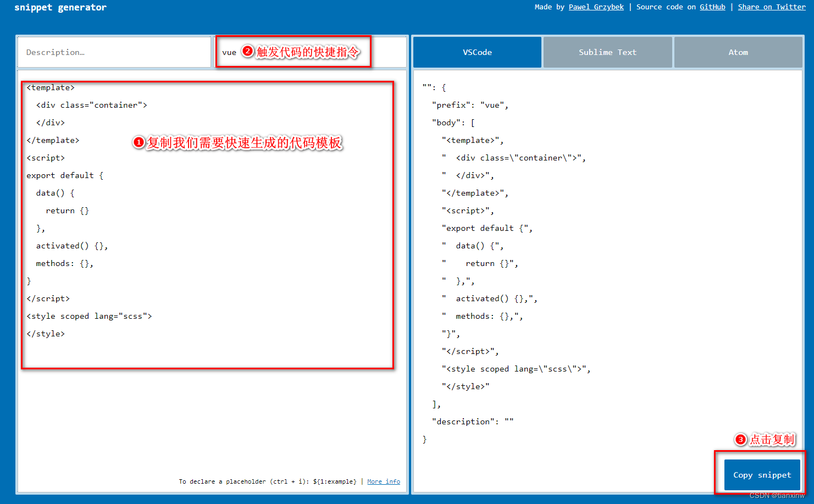Open the Pawel Grzybek author link

pos(596,7)
